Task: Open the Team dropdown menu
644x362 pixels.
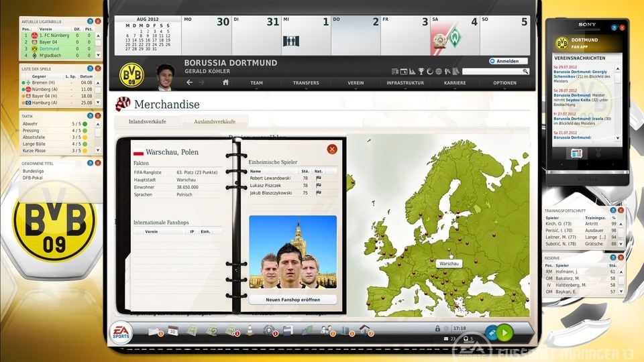Action: pos(257,83)
